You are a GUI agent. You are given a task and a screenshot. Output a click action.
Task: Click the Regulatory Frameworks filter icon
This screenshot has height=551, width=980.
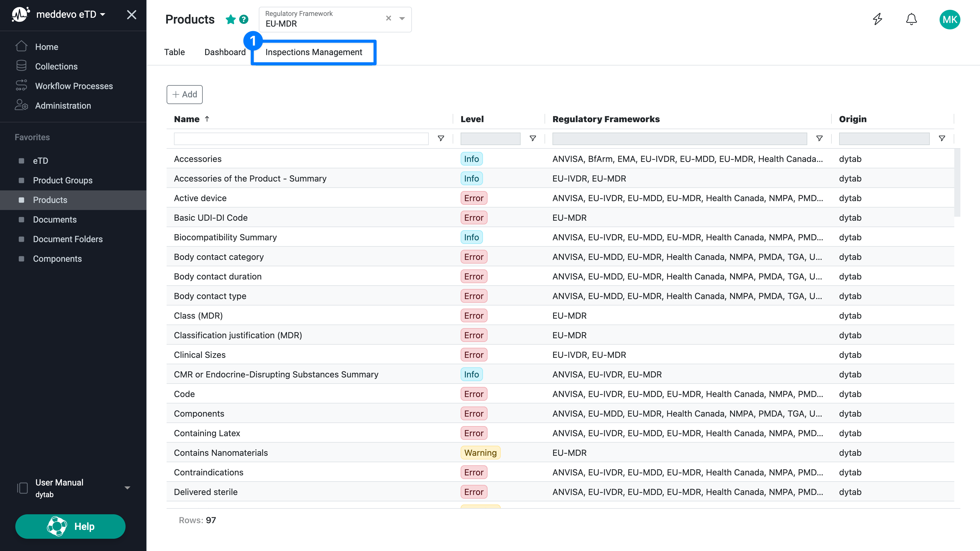click(x=820, y=138)
